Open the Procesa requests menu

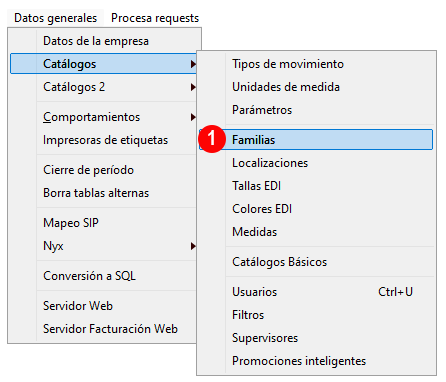click(155, 18)
